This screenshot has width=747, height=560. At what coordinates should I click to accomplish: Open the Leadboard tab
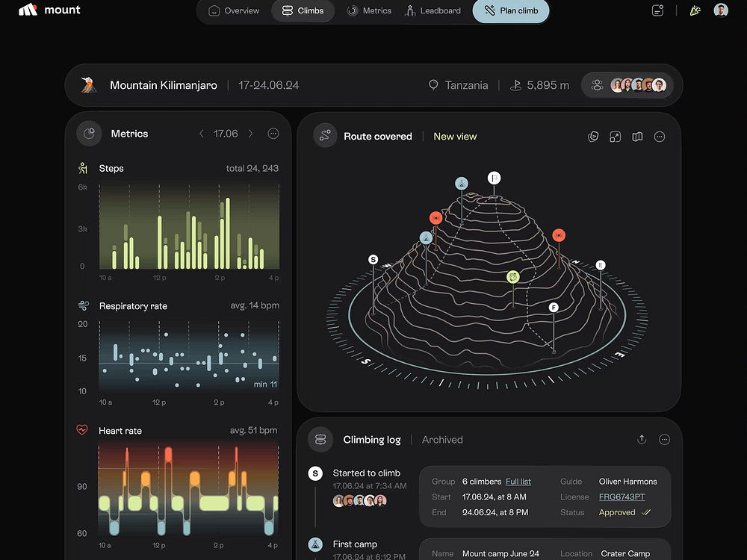[x=433, y=11]
